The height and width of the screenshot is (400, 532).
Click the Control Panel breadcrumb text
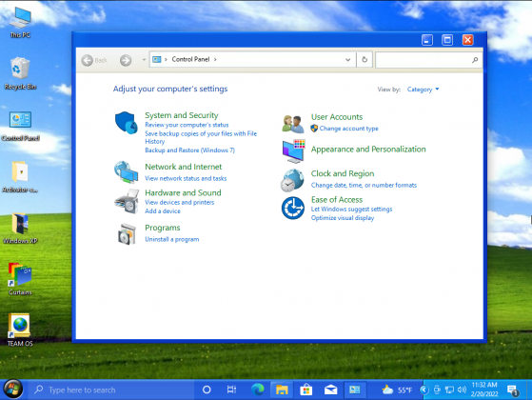click(190, 59)
